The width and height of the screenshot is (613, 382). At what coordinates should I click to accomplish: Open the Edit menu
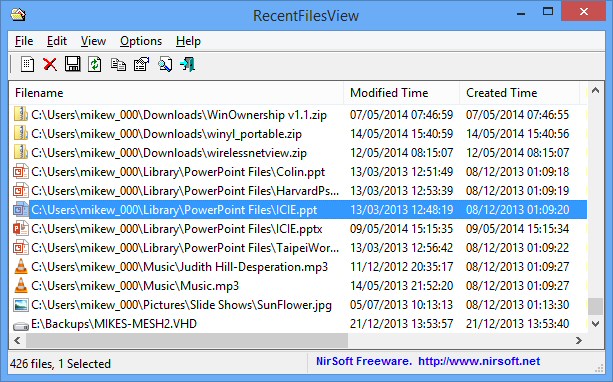57,41
